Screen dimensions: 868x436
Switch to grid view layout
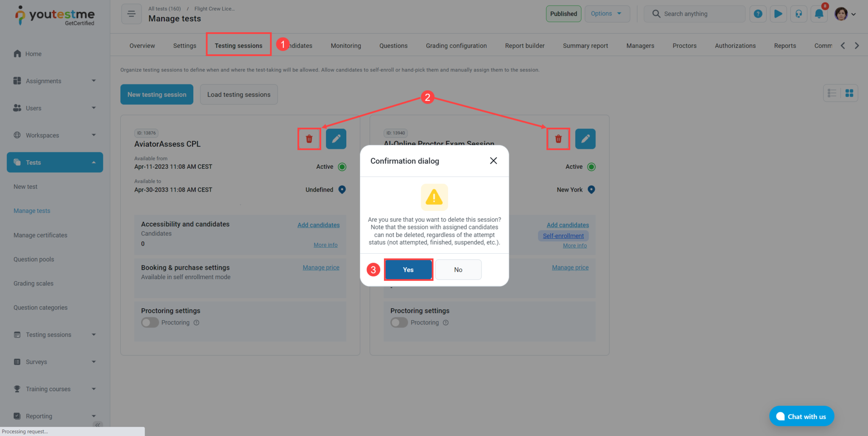(849, 93)
